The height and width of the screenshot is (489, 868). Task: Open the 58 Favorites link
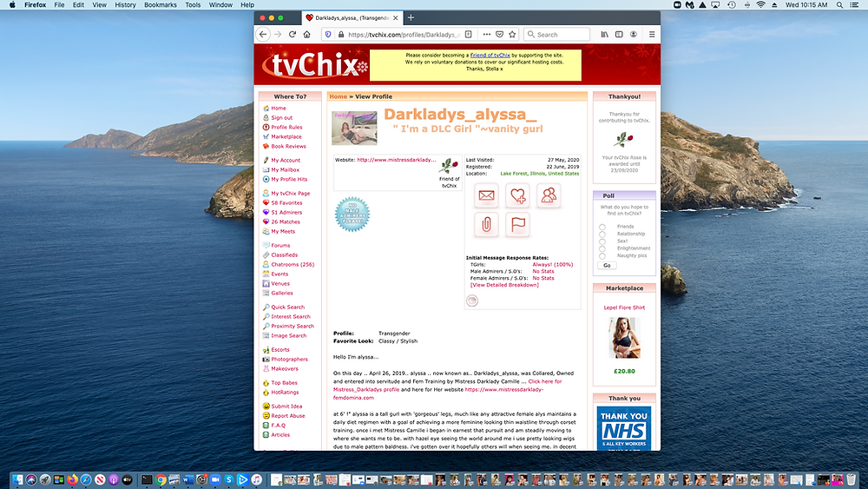286,202
